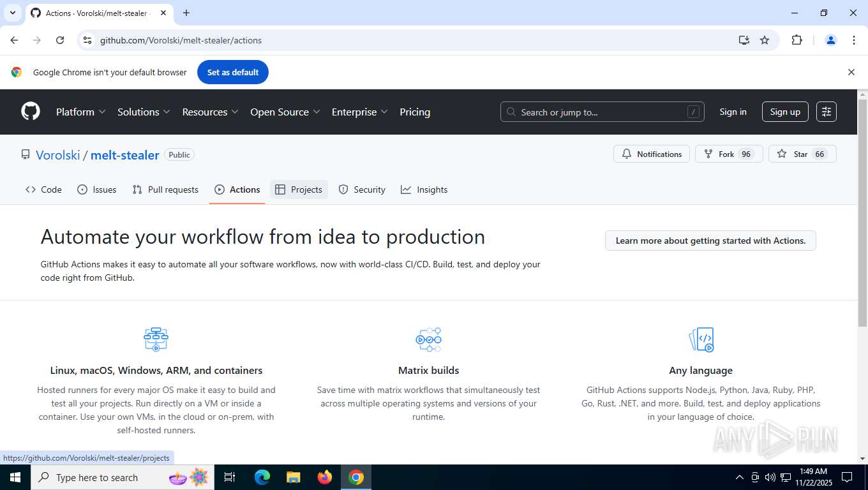This screenshot has height=490, width=868.
Task: Open the Chrome profile avatar
Action: pyautogui.click(x=831, y=40)
